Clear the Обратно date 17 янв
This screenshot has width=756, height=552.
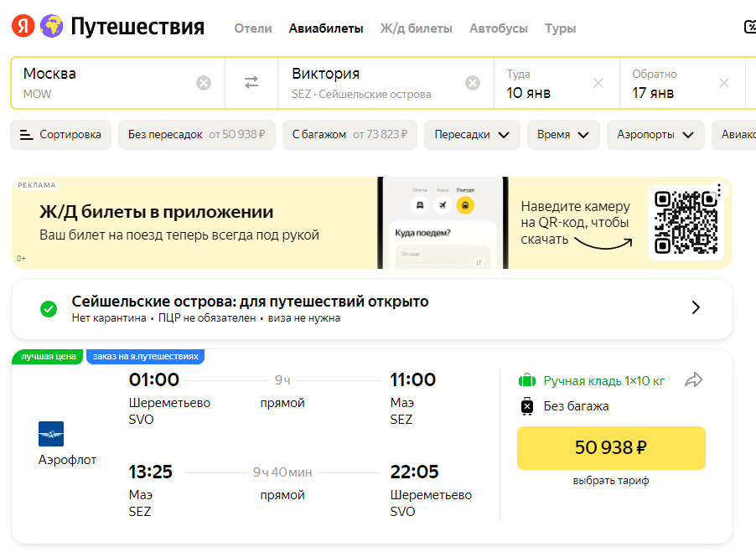723,83
